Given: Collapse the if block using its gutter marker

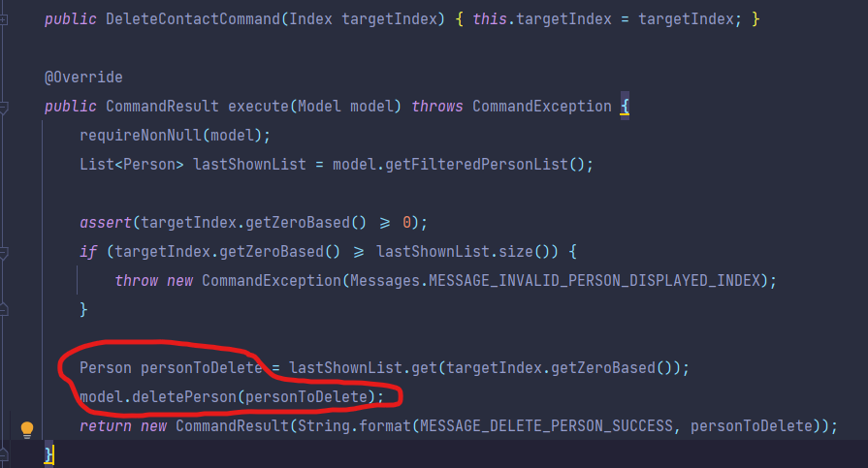Looking at the screenshot, I should 3,253.
